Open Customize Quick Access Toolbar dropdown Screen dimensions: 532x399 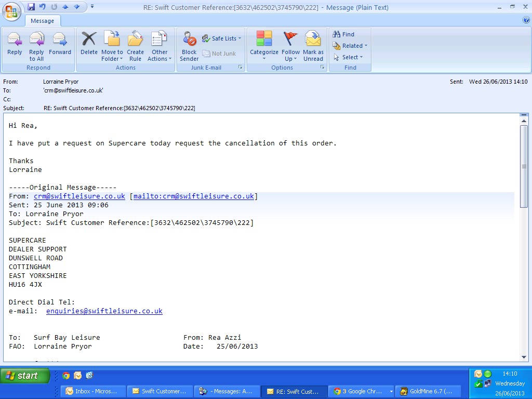(92, 6)
